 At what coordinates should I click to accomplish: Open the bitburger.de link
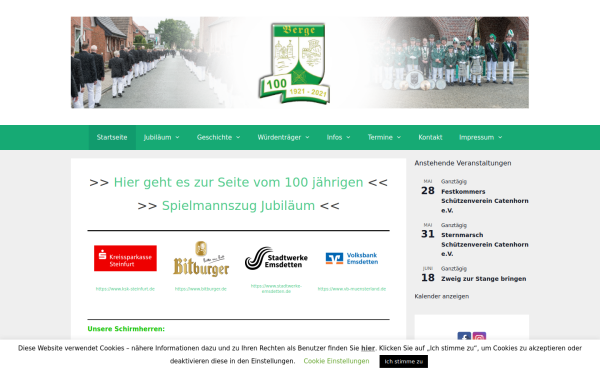pos(201,289)
